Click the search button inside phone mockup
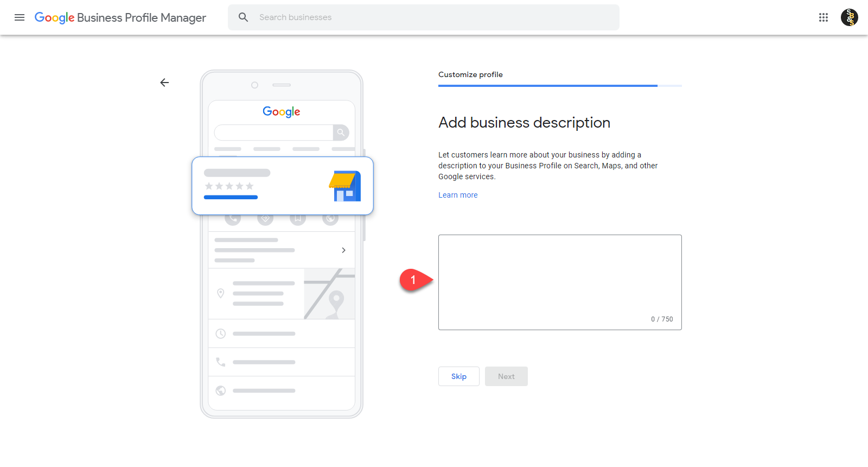Screen dimensions: 868x467 pyautogui.click(x=341, y=132)
